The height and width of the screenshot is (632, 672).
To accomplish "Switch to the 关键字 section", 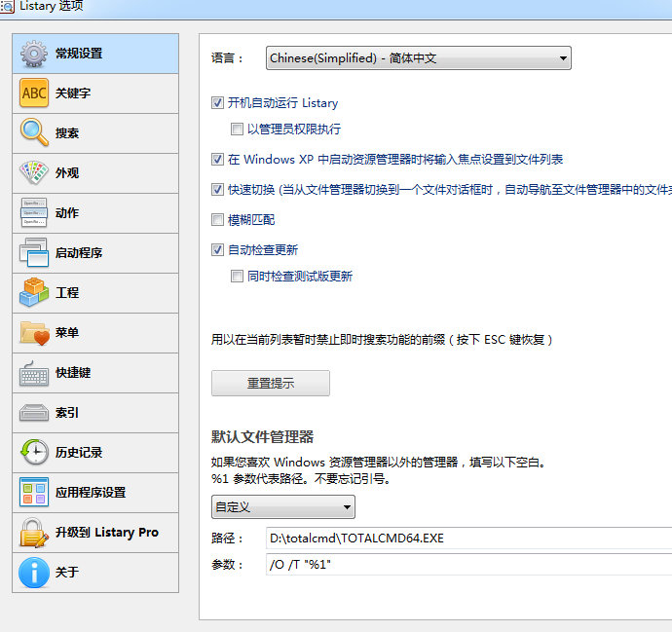I will coord(95,93).
